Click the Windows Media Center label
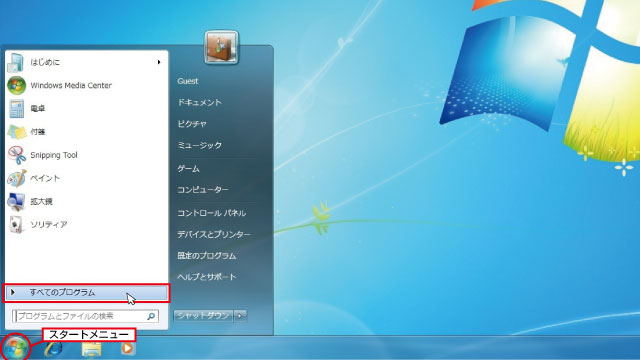Screen dimensions: 640x360 (71, 85)
